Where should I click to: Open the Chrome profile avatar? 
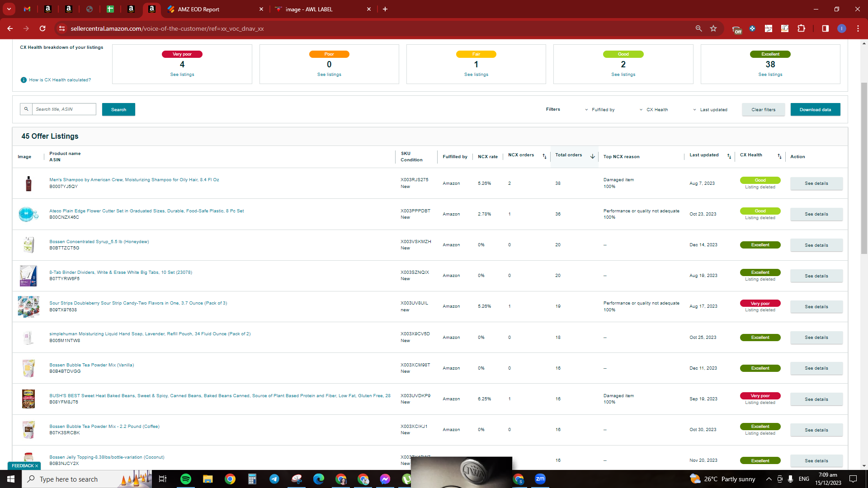coord(841,28)
